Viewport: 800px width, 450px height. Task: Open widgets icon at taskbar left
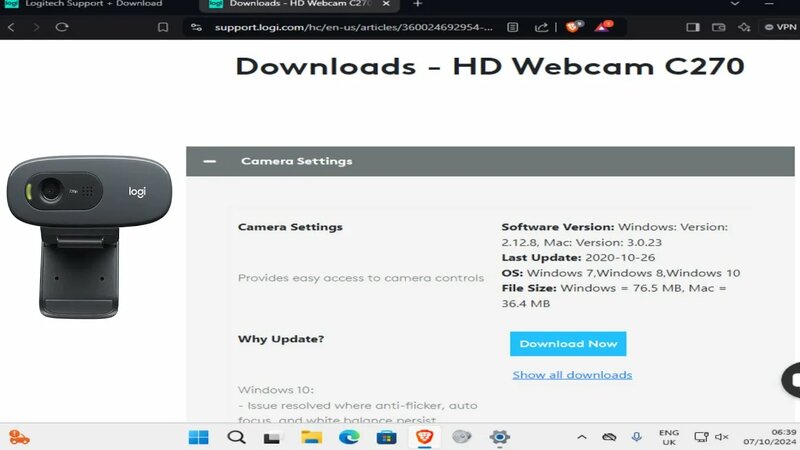[19, 437]
